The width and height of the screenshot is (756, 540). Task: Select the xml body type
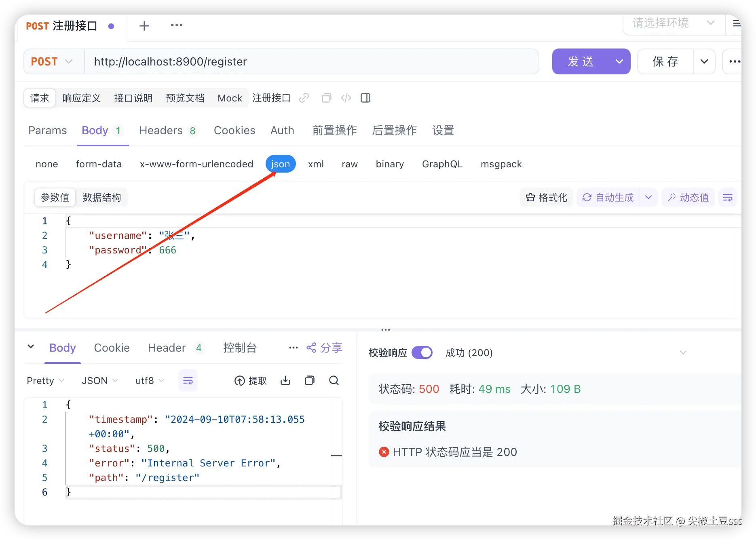(316, 164)
